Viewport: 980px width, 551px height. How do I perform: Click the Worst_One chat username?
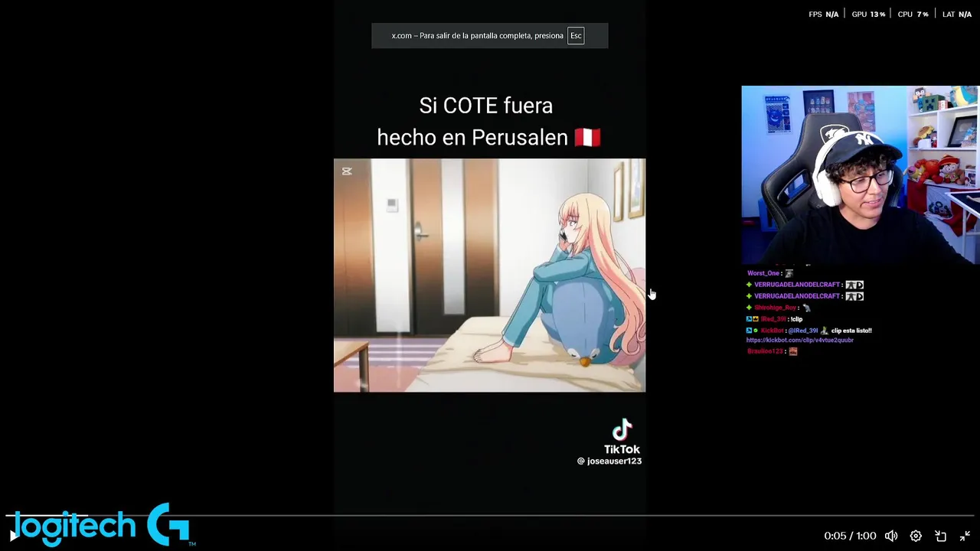763,273
